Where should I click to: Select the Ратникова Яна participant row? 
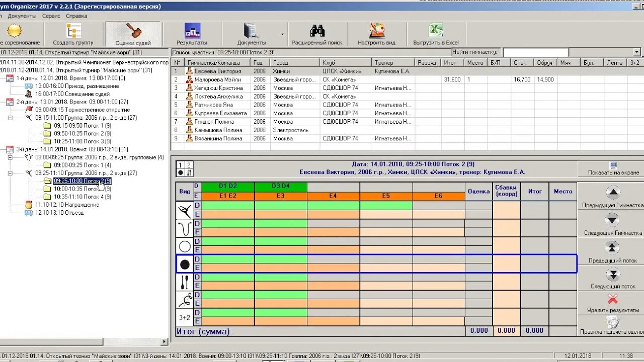pos(408,105)
